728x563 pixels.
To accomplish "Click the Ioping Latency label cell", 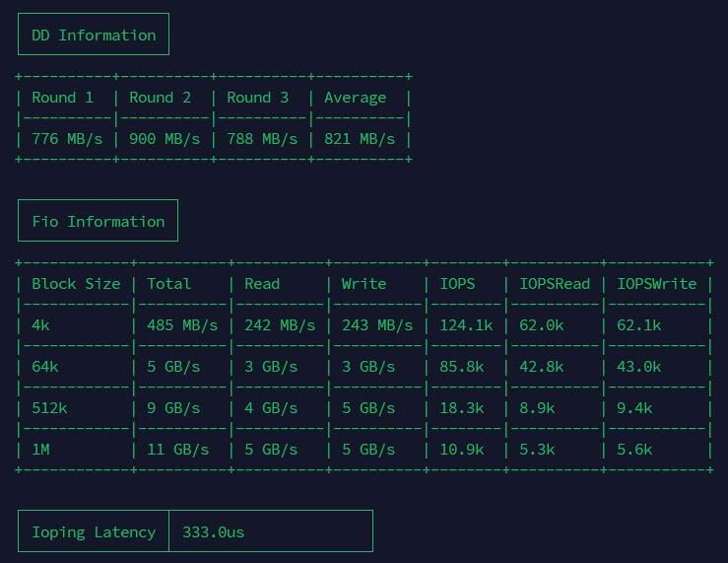I will click(x=94, y=531).
